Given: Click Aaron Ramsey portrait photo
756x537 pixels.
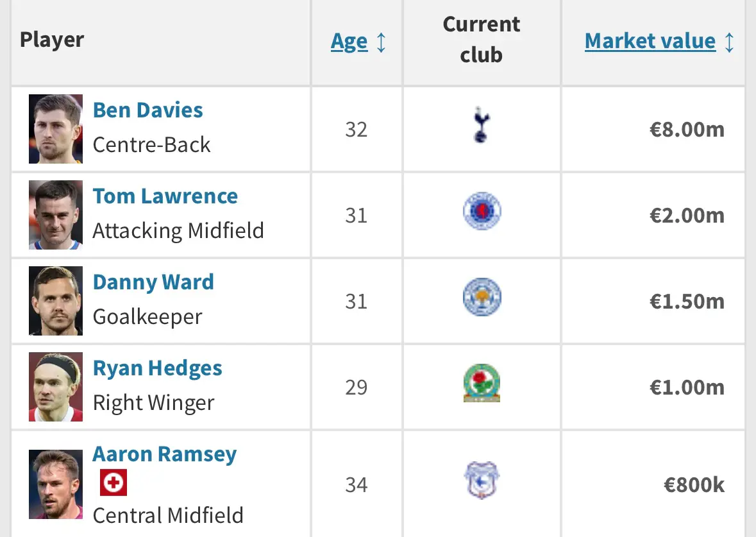Looking at the screenshot, I should coord(55,484).
